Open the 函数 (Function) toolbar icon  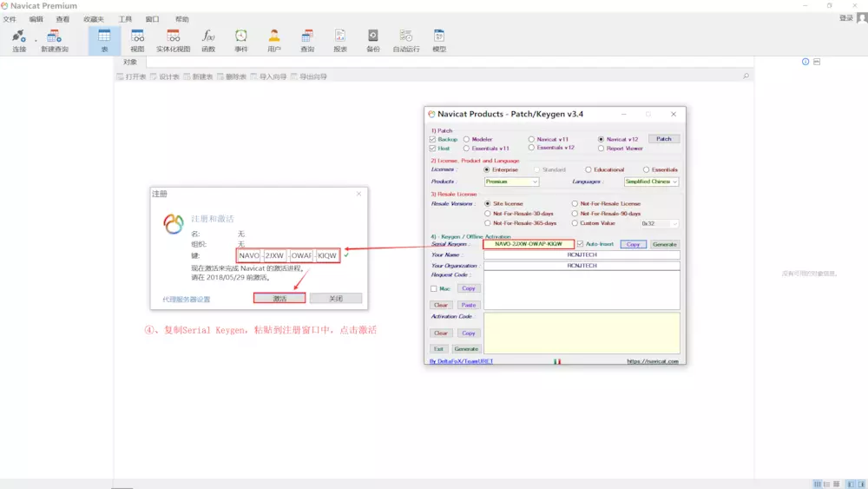(208, 41)
